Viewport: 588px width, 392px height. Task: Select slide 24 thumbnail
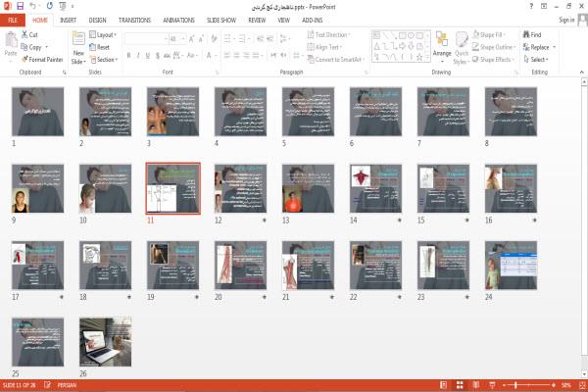click(x=511, y=266)
